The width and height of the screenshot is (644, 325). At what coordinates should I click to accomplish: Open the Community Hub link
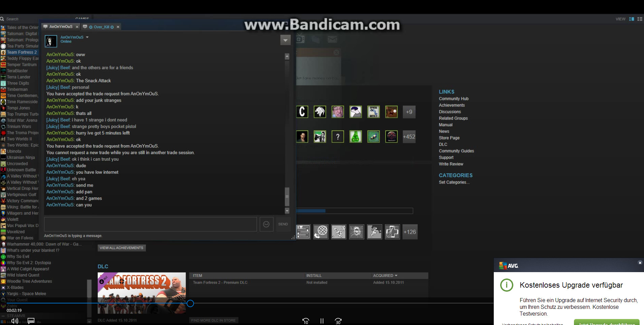pos(453,99)
